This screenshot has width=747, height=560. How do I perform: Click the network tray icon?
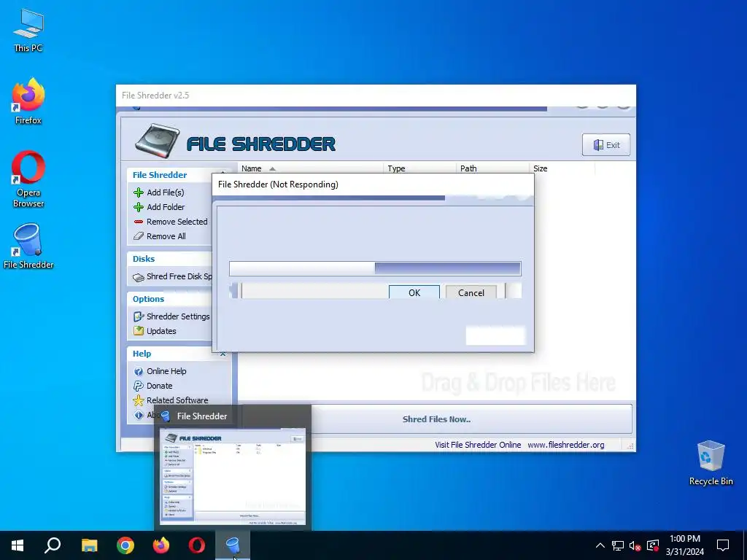(618, 545)
